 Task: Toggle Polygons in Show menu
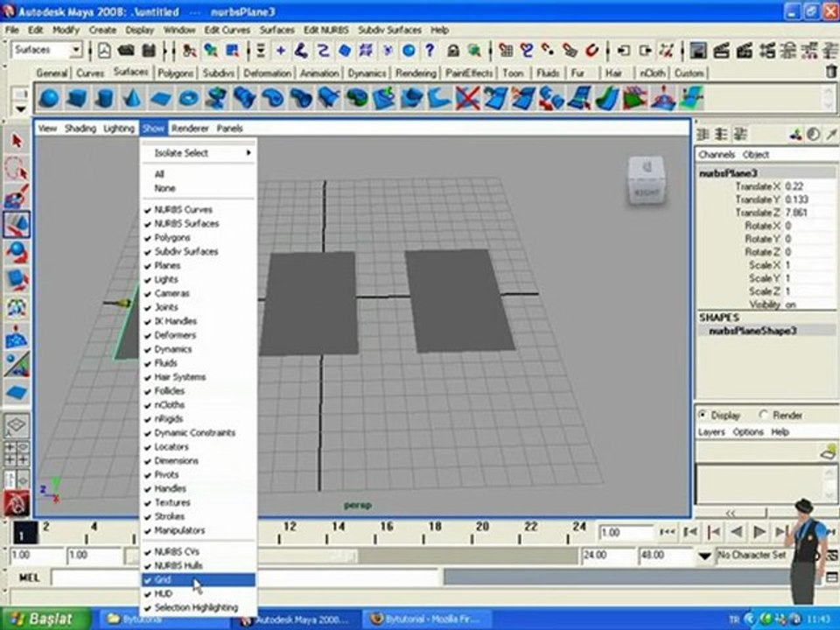pos(199,237)
